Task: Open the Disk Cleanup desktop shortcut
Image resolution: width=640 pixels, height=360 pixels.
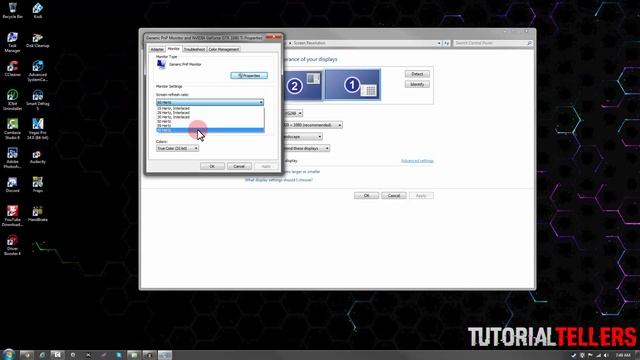Action: tap(38, 40)
